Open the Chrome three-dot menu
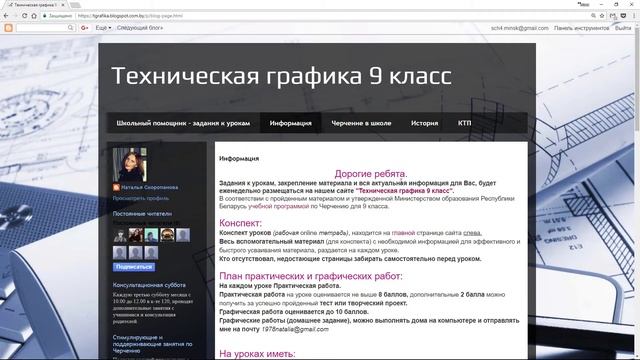640x360 pixels. point(634,16)
